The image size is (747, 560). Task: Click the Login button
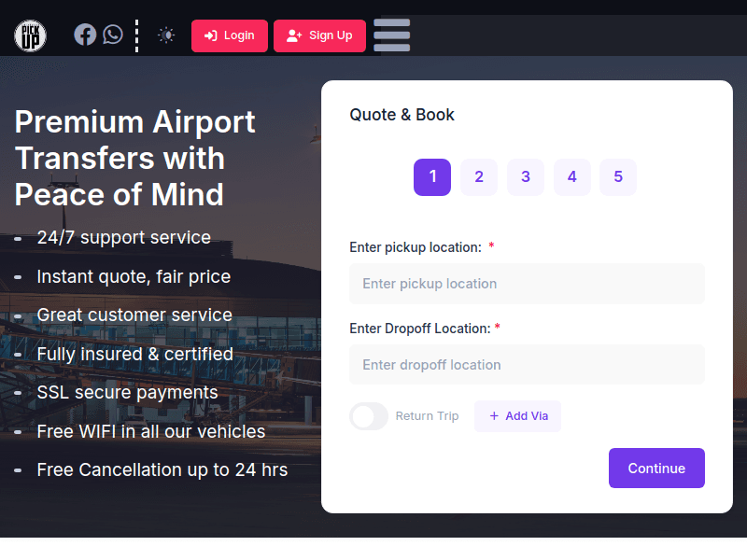[230, 35]
